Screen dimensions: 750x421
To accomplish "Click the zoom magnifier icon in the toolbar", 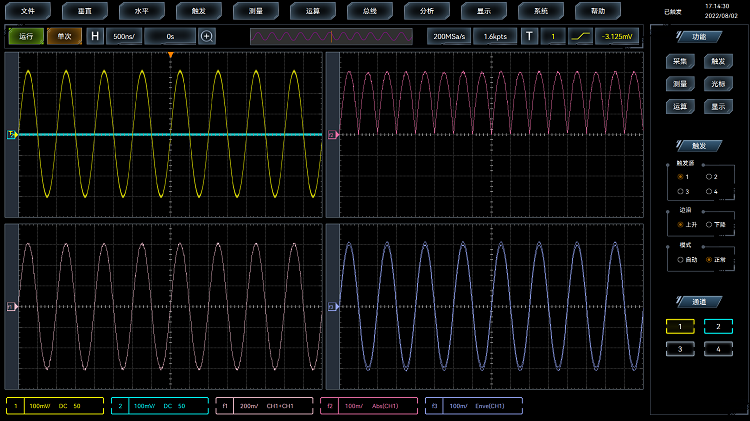I will [x=207, y=36].
